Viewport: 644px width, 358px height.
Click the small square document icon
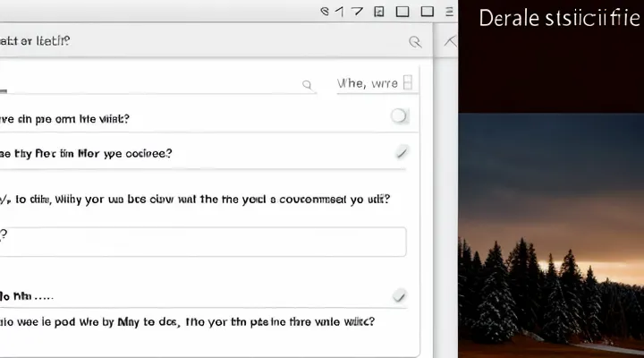click(x=379, y=12)
